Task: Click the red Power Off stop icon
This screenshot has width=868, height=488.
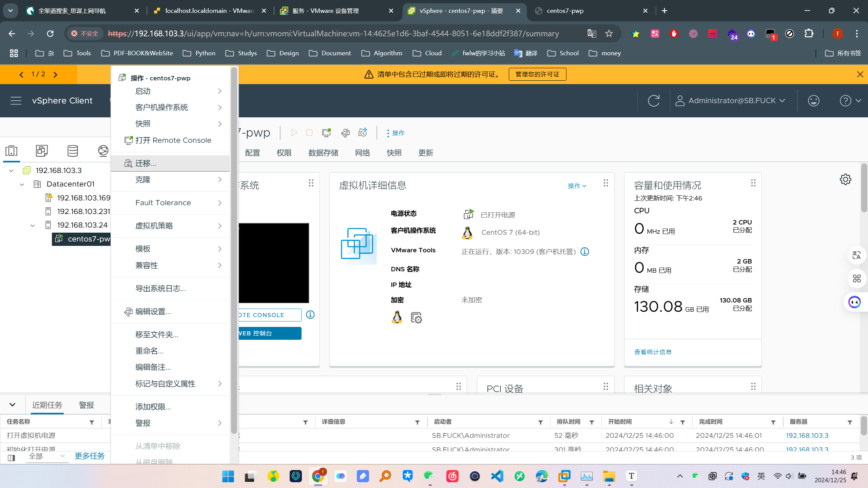Action: 309,133
